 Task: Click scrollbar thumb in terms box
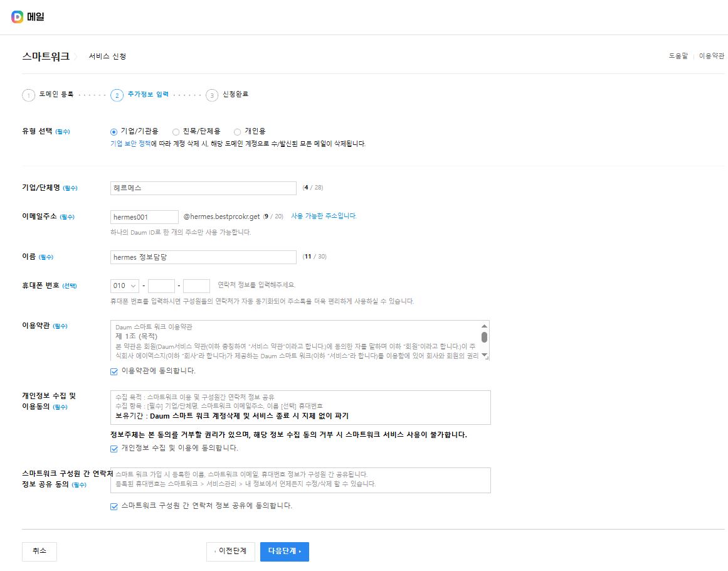point(484,338)
